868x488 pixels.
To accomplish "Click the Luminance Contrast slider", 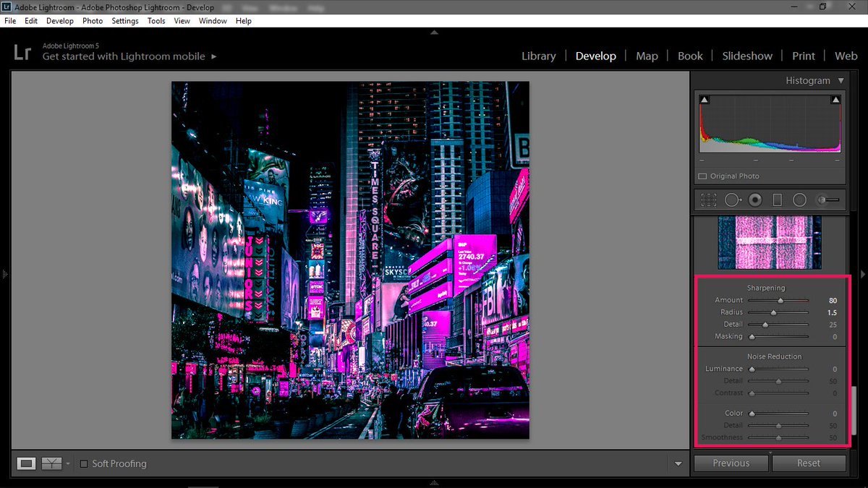I will [778, 393].
